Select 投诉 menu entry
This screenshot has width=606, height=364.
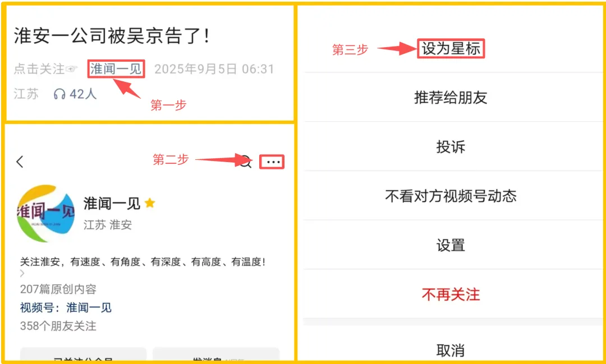pyautogui.click(x=451, y=146)
